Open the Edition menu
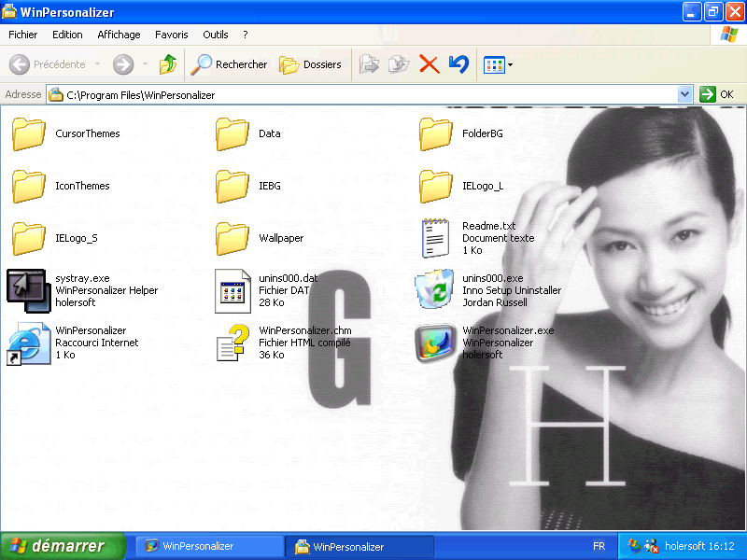This screenshot has width=747, height=560. point(67,35)
